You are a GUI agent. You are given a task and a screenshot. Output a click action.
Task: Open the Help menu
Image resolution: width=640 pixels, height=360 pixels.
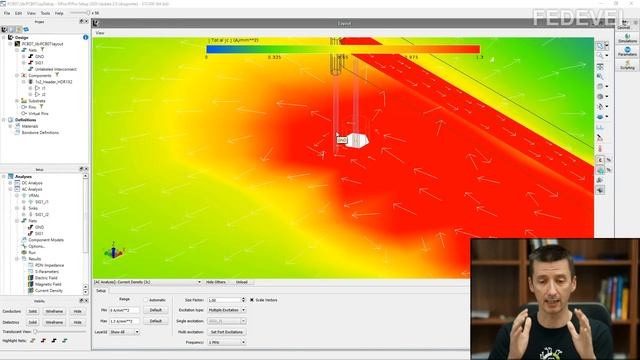click(x=59, y=13)
